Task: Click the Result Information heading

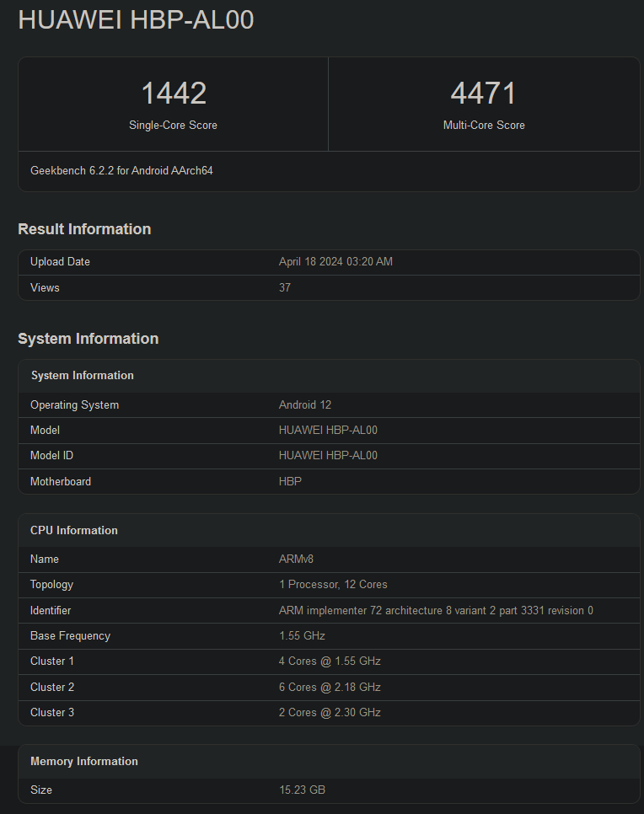Action: [84, 229]
